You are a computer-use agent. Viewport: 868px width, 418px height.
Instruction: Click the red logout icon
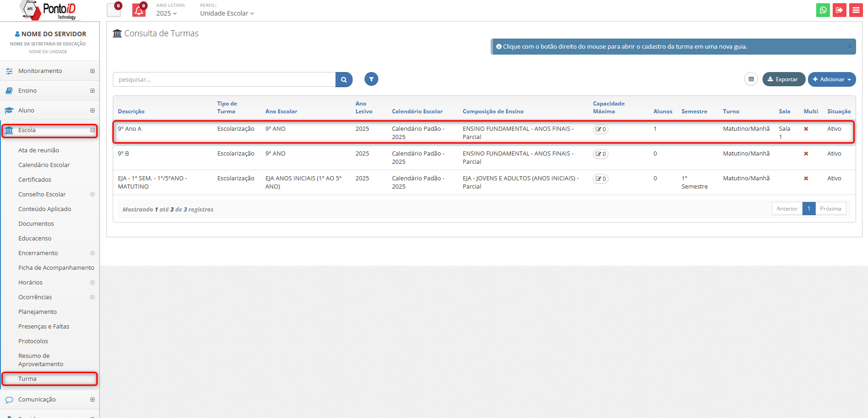click(839, 10)
